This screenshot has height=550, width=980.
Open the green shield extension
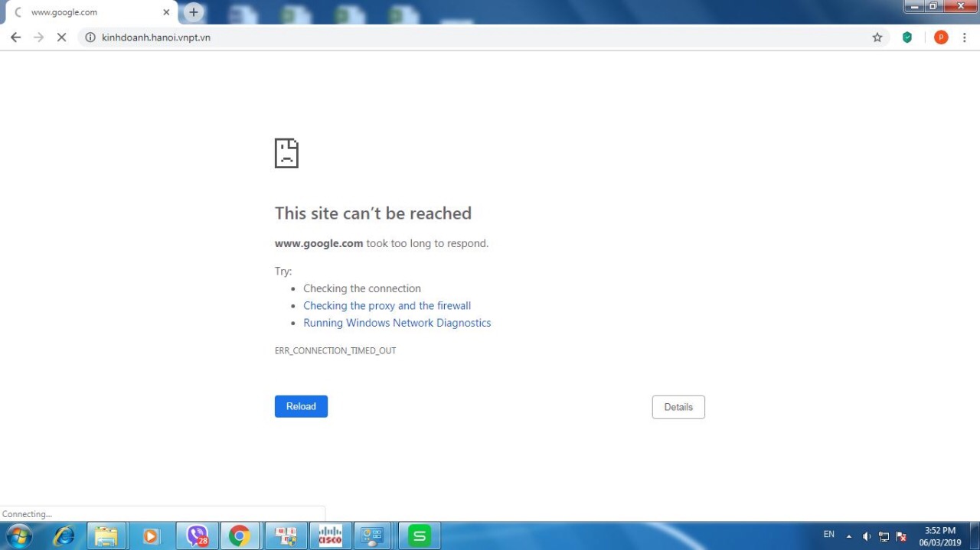pyautogui.click(x=907, y=37)
